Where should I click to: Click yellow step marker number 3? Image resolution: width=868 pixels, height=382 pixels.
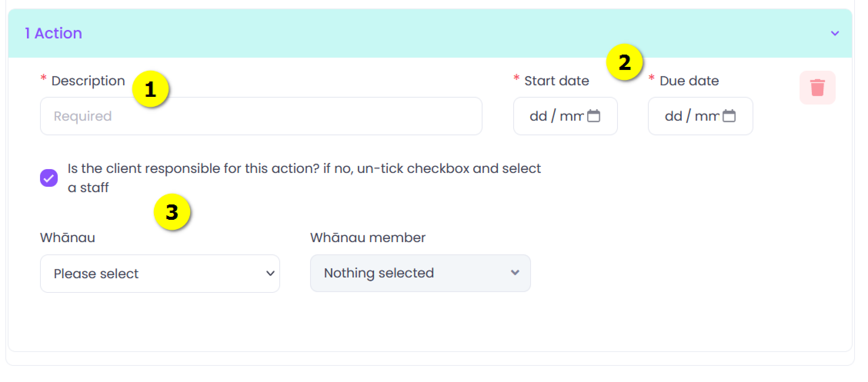pos(172,212)
